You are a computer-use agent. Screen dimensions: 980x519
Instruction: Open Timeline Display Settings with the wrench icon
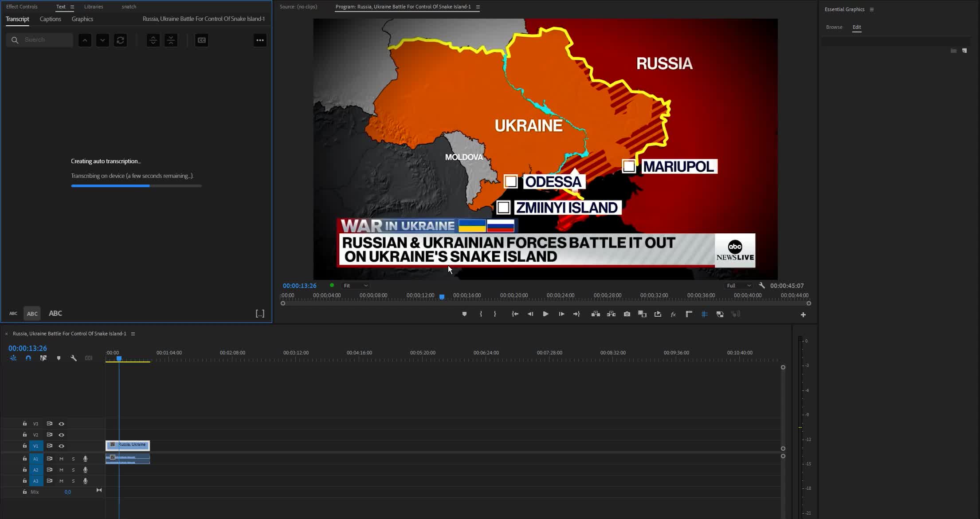[x=74, y=358]
